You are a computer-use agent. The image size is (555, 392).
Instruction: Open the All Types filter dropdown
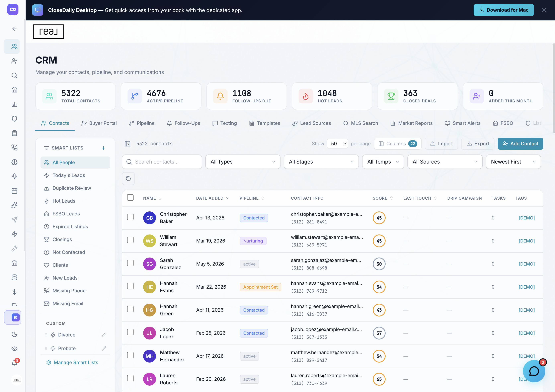(243, 162)
